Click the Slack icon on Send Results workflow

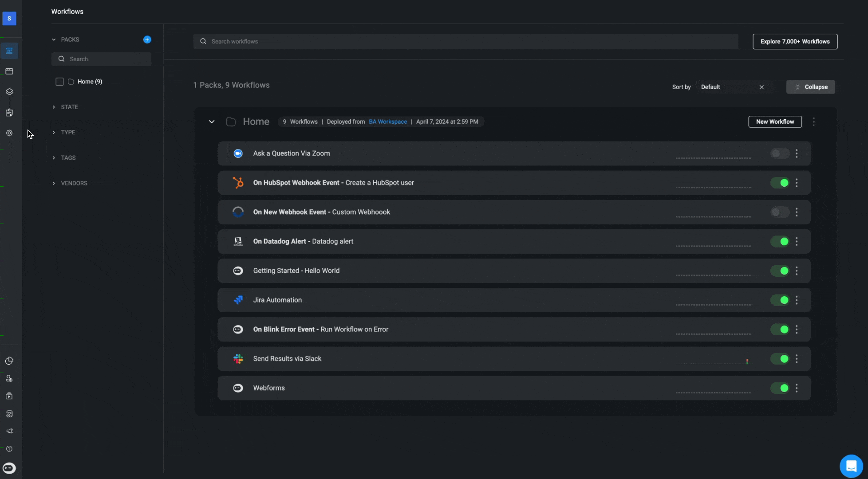(x=238, y=359)
